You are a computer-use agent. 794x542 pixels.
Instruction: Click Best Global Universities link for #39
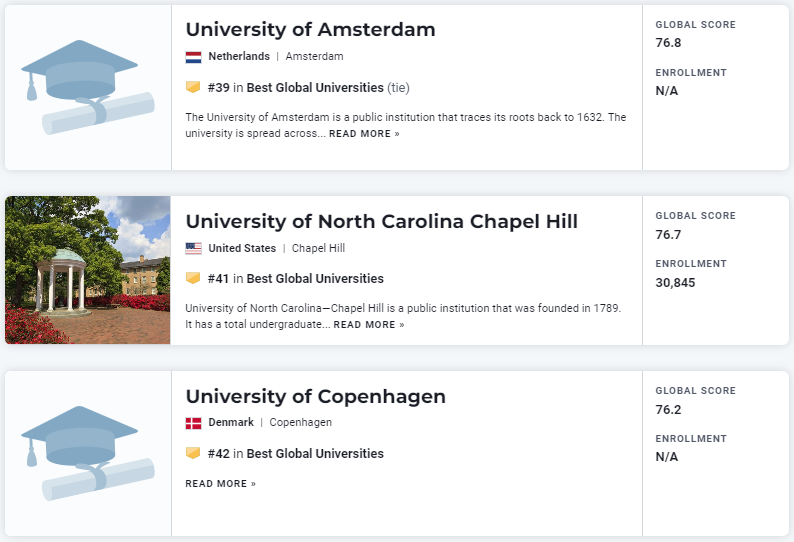point(315,88)
